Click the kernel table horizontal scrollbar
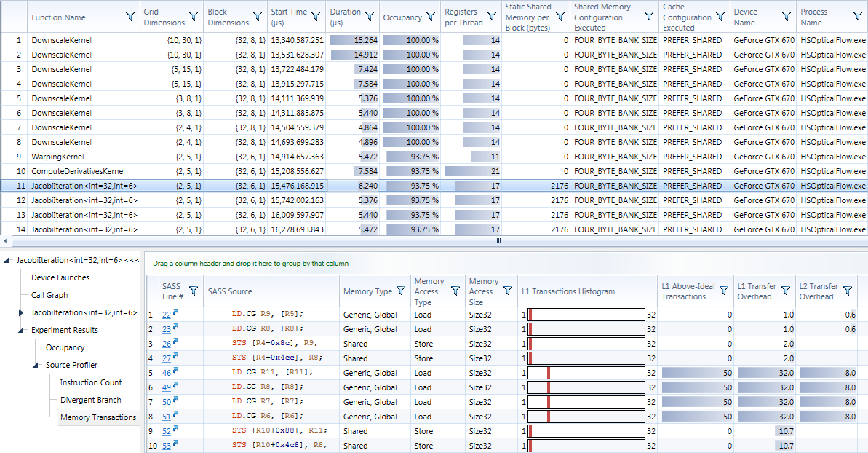868x453 pixels. (x=498, y=240)
